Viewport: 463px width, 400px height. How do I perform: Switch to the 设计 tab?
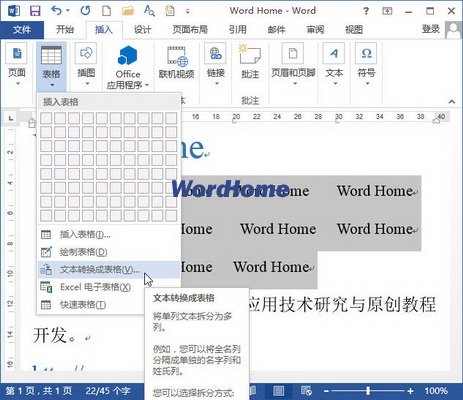tap(142, 30)
